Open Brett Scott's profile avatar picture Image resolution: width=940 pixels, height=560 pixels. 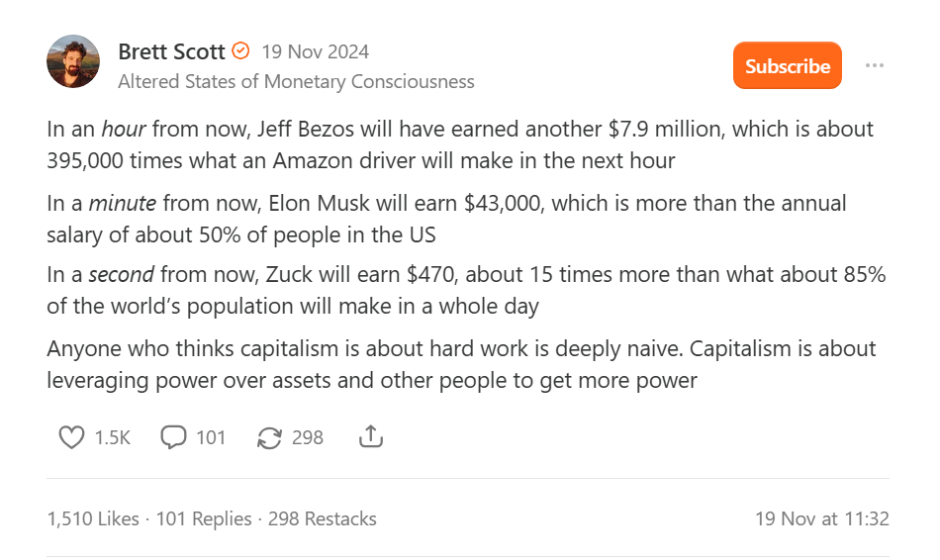pos(73,62)
